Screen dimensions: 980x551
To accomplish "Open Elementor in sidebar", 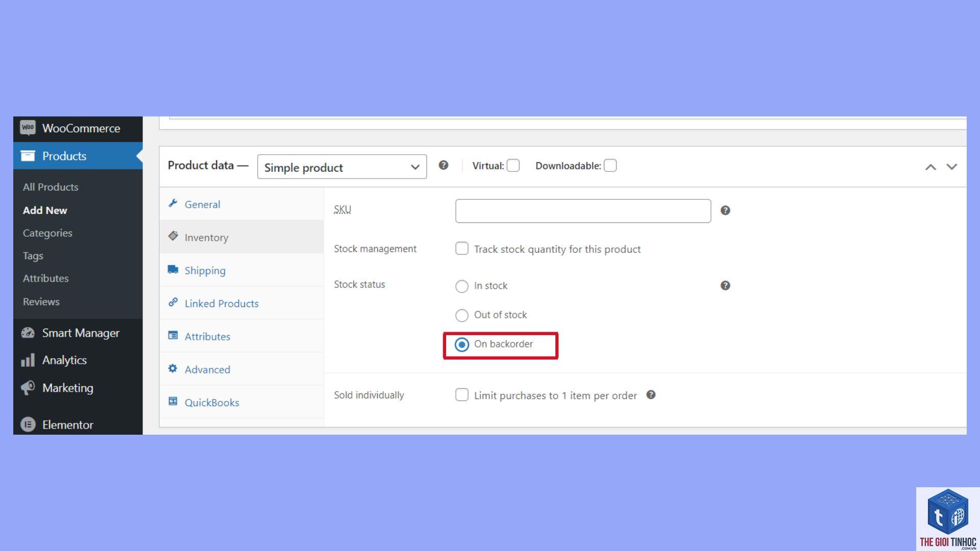I will click(78, 424).
